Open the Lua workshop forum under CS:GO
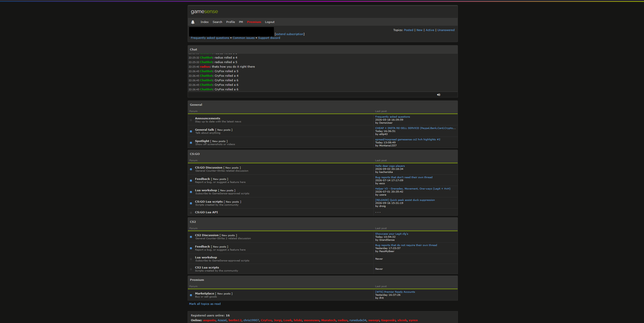 point(206,190)
